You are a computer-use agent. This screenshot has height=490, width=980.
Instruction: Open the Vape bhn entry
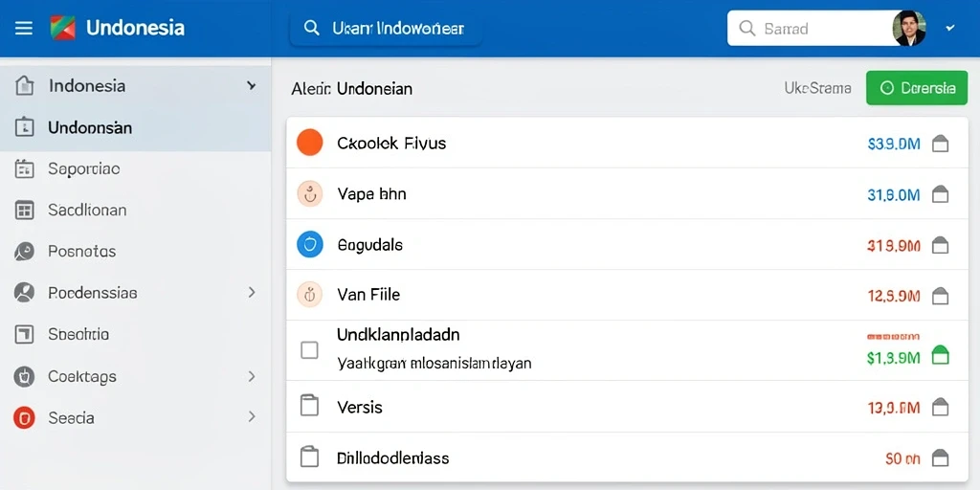371,194
